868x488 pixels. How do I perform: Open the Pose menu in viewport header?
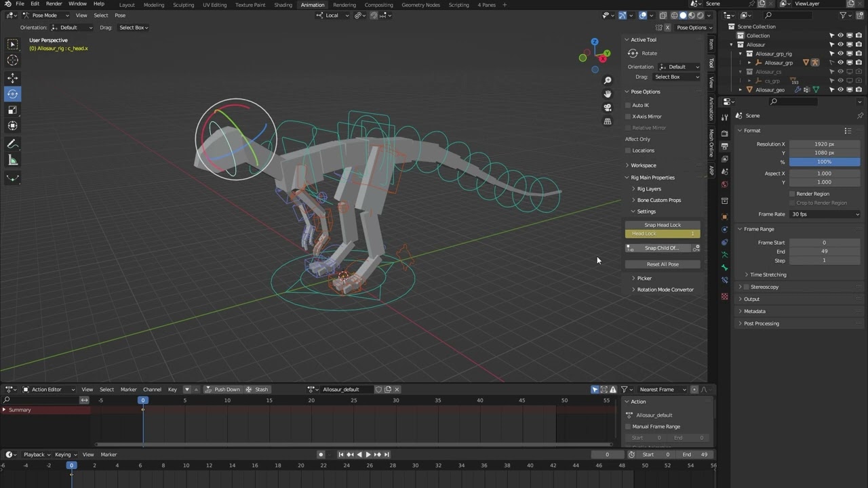click(x=120, y=15)
